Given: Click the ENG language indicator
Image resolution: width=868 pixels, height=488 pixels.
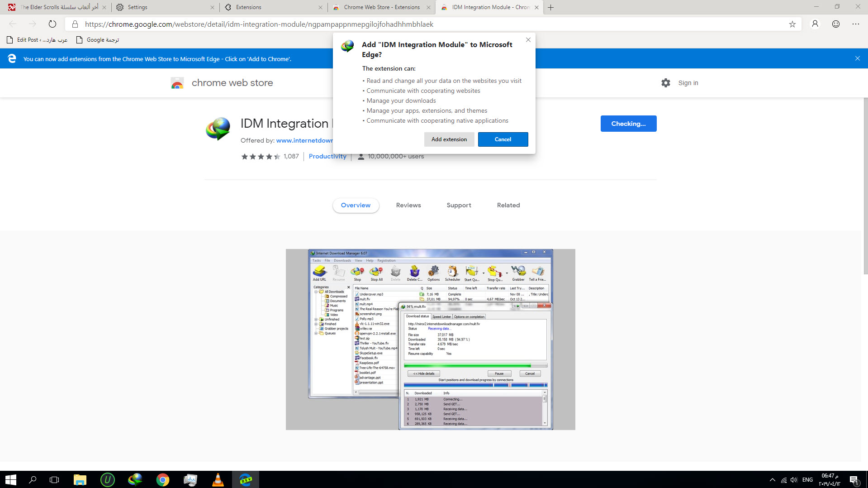Looking at the screenshot, I should click(x=807, y=479).
